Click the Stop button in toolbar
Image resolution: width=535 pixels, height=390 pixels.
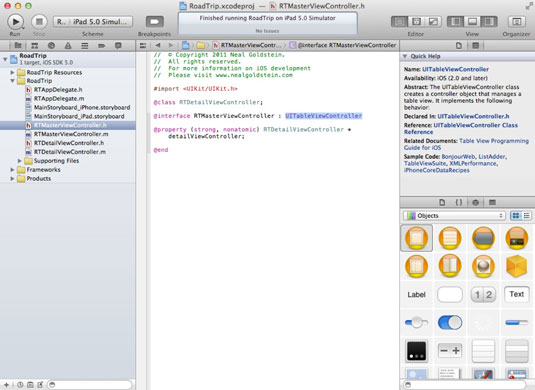pyautogui.click(x=39, y=22)
